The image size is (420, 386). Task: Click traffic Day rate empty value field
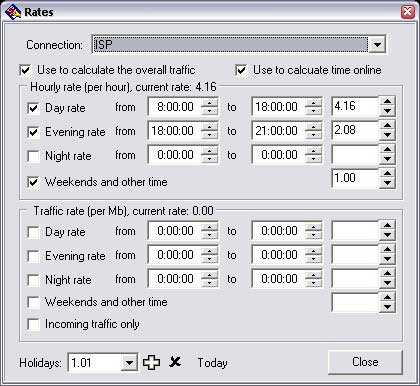355,230
